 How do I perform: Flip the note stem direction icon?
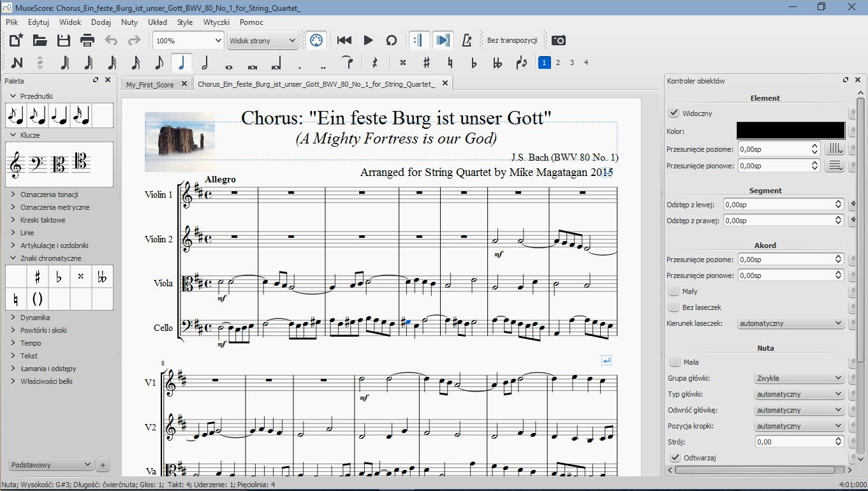pyautogui.click(x=521, y=62)
